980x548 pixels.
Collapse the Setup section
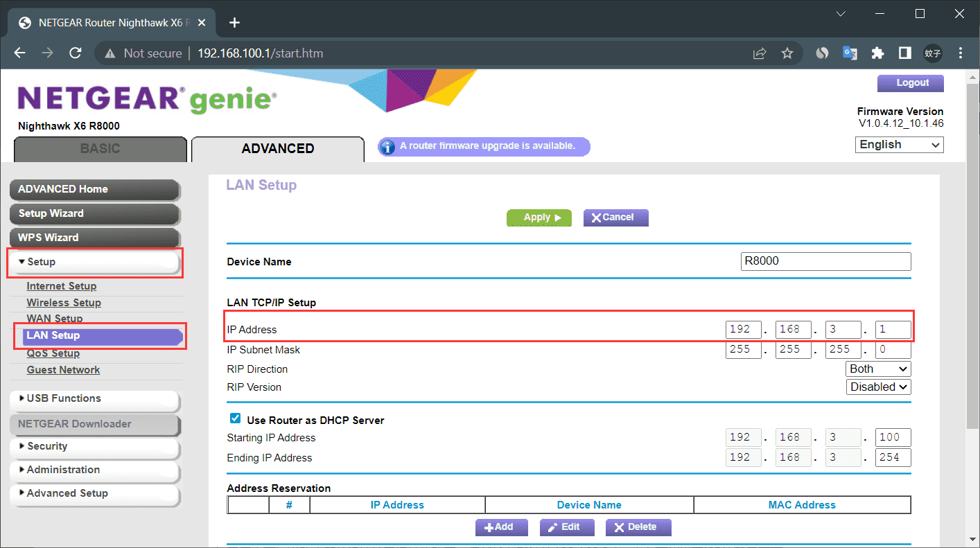(95, 262)
